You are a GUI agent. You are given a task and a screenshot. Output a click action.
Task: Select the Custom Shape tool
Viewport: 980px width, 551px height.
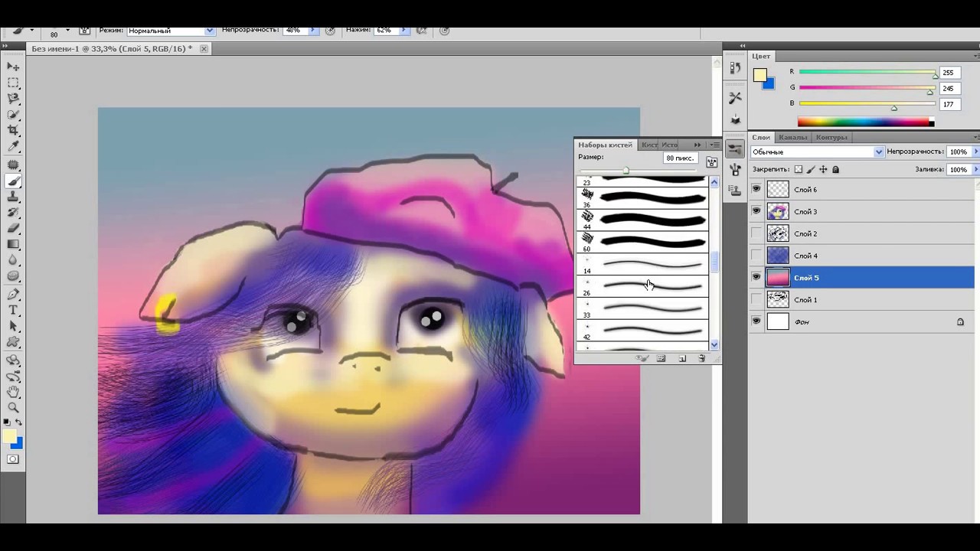coord(13,343)
